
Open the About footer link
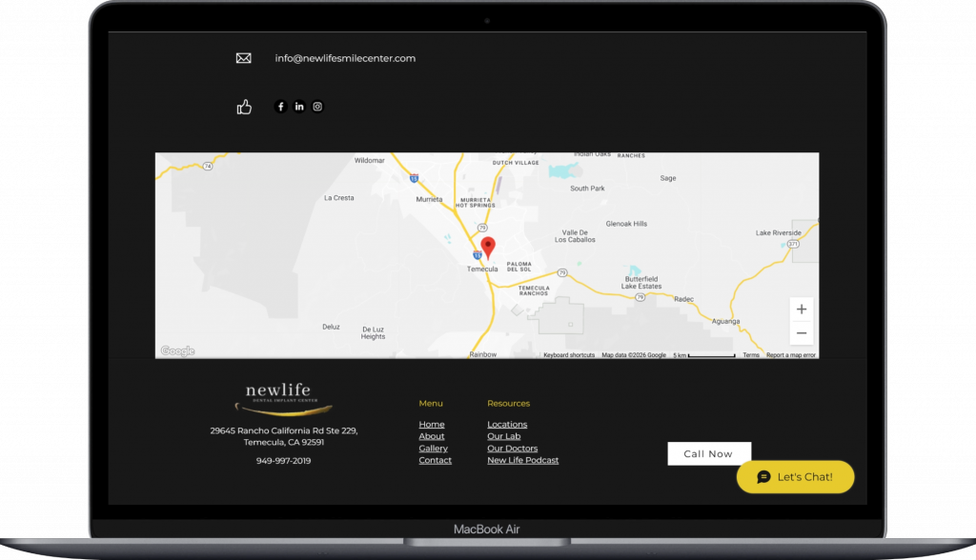[x=432, y=436]
